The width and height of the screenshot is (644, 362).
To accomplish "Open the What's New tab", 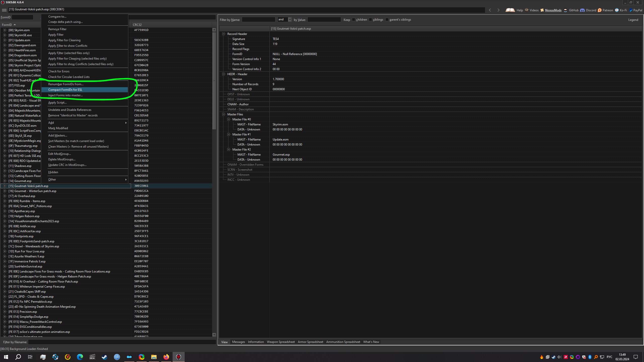I will point(371,342).
